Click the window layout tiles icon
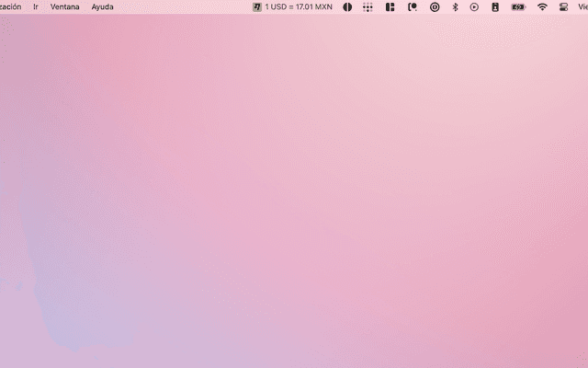Viewport: 588px width, 368px height. coord(390,6)
